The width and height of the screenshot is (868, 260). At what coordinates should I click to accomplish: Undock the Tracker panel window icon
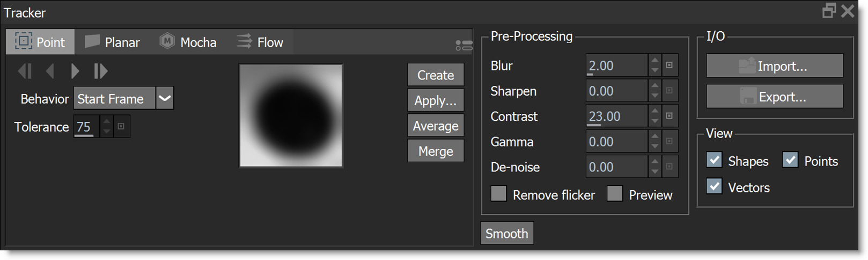pos(829,11)
